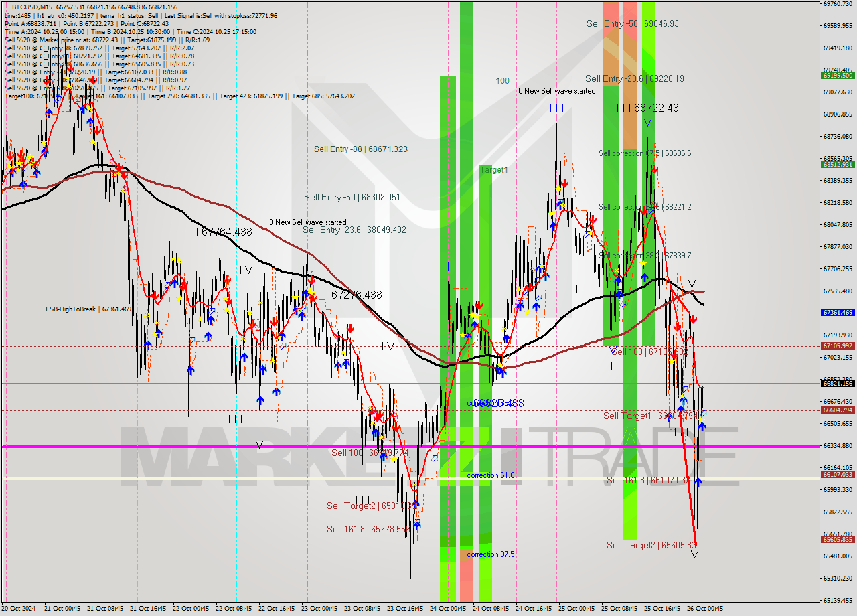Click the red 66107.033 price tag

click(837, 474)
